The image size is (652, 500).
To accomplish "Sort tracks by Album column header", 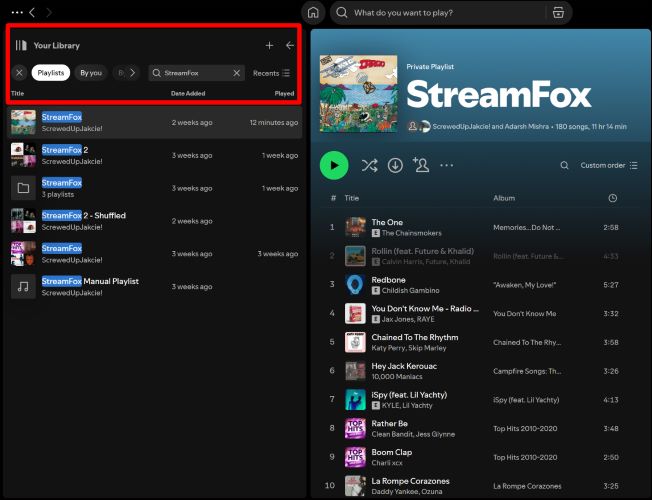I will [504, 198].
